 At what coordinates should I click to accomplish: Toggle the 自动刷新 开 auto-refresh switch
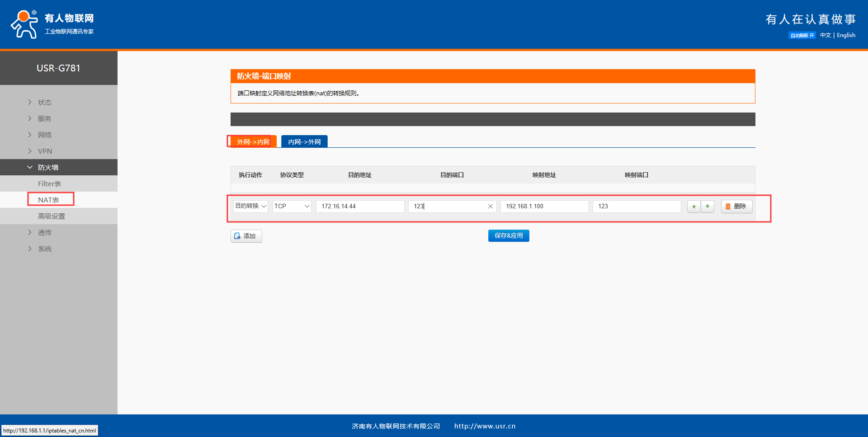tap(802, 35)
